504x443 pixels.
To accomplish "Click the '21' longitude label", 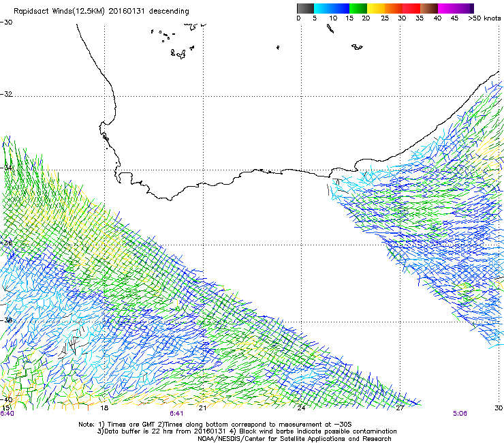I will coord(202,408).
